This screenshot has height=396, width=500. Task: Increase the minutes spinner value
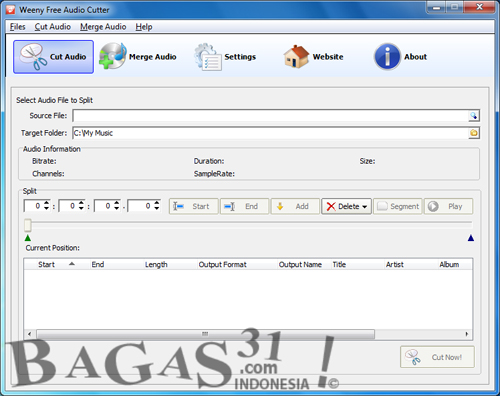point(81,203)
